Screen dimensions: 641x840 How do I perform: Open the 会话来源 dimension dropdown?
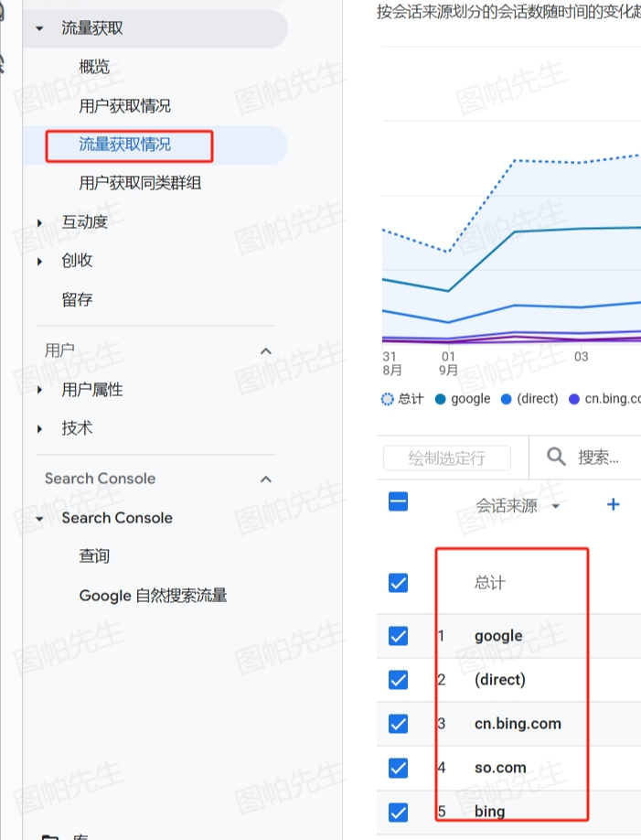click(x=518, y=505)
